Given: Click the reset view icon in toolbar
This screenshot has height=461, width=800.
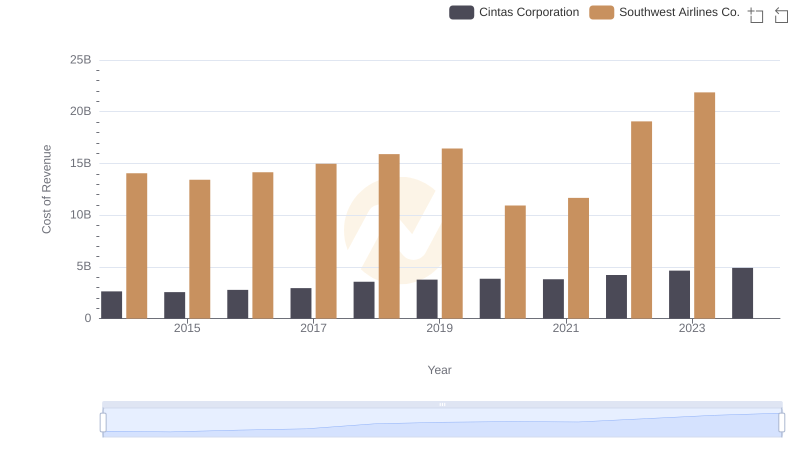Looking at the screenshot, I should (781, 15).
